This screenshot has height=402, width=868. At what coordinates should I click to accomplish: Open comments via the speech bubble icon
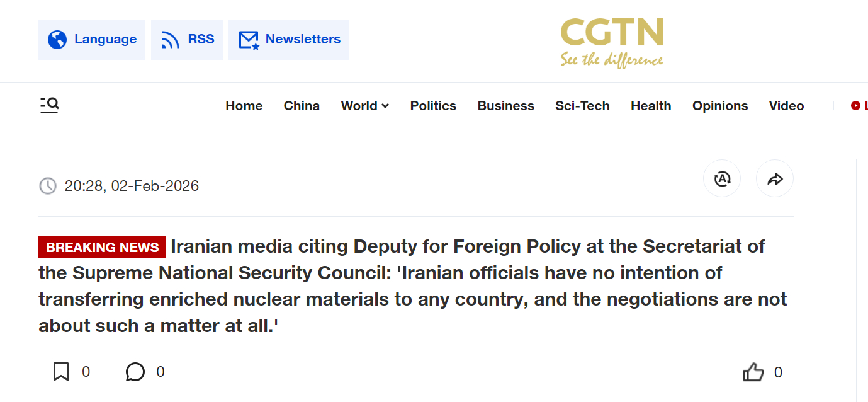pos(135,372)
